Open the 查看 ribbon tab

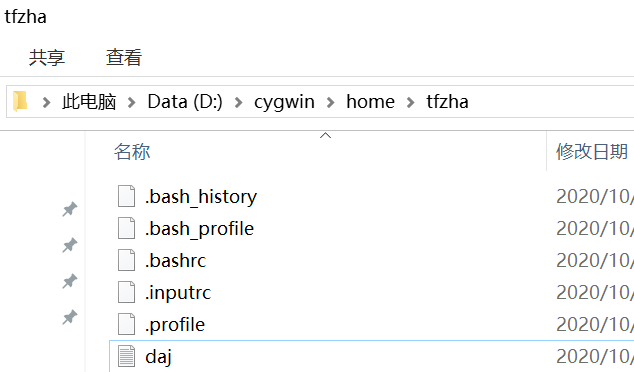pos(124,57)
